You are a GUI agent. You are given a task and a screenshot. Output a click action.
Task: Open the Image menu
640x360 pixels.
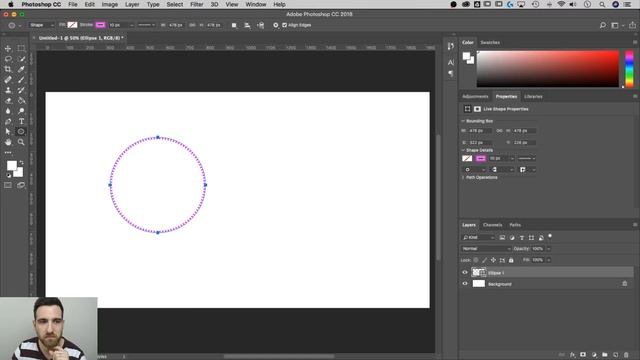[x=109, y=4]
